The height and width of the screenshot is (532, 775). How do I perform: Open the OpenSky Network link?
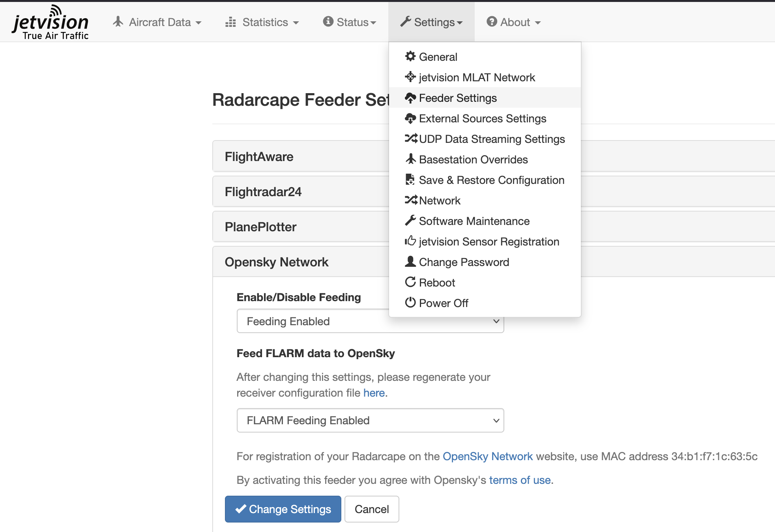tap(487, 456)
